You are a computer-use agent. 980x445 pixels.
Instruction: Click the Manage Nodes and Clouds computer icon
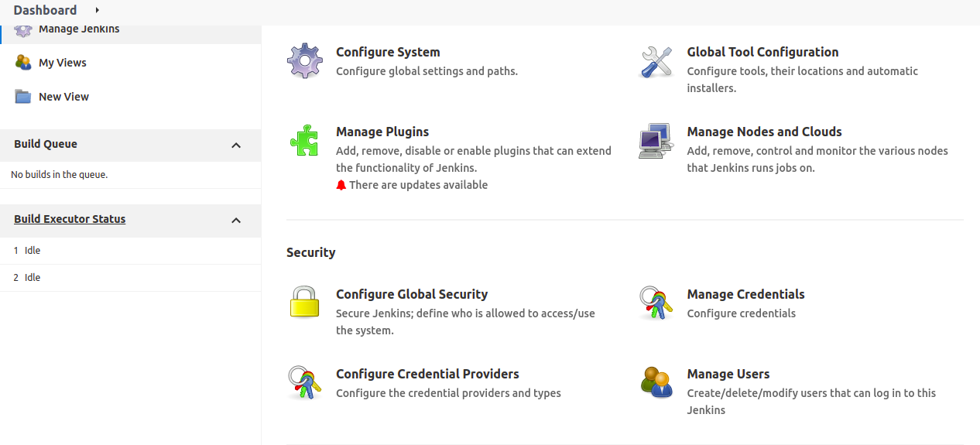[656, 141]
